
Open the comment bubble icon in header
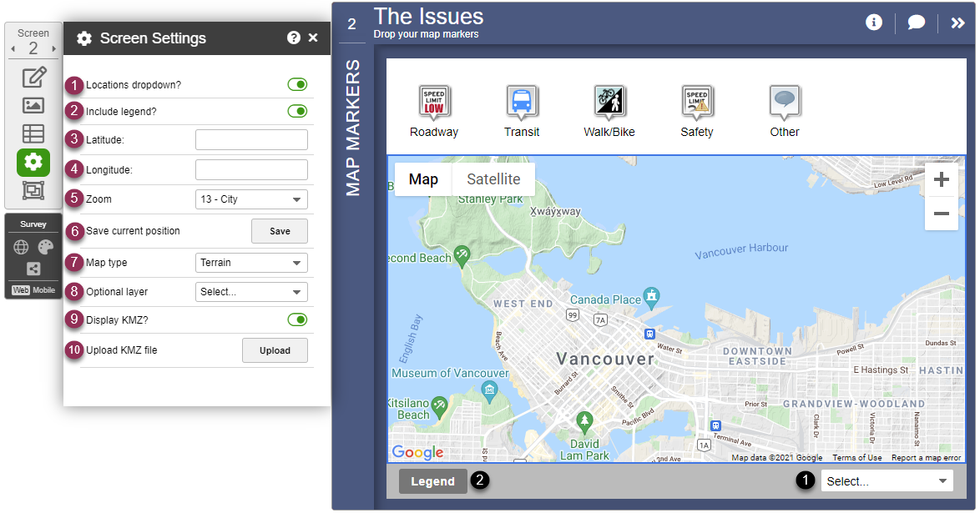click(917, 23)
